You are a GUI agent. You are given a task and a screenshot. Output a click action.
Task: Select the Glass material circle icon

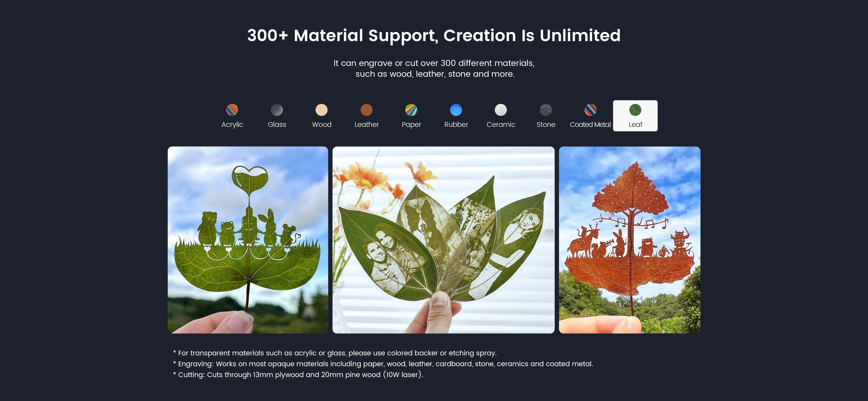pyautogui.click(x=277, y=110)
